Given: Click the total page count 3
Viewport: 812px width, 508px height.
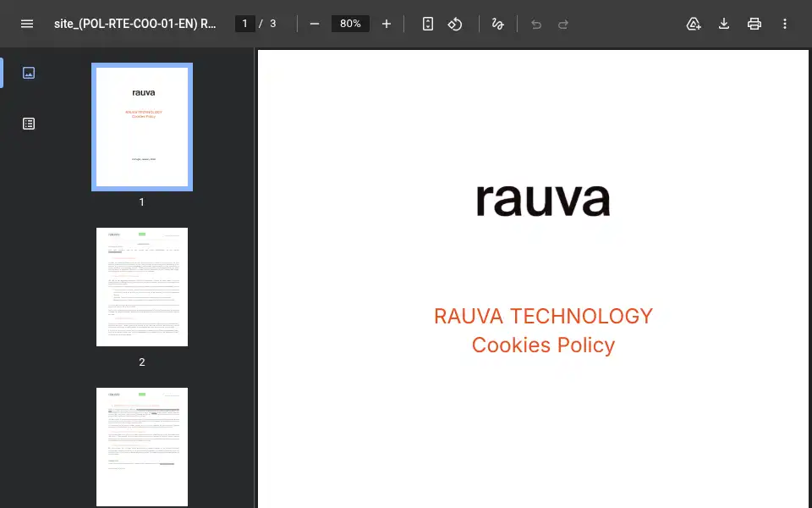Looking at the screenshot, I should pyautogui.click(x=273, y=24).
